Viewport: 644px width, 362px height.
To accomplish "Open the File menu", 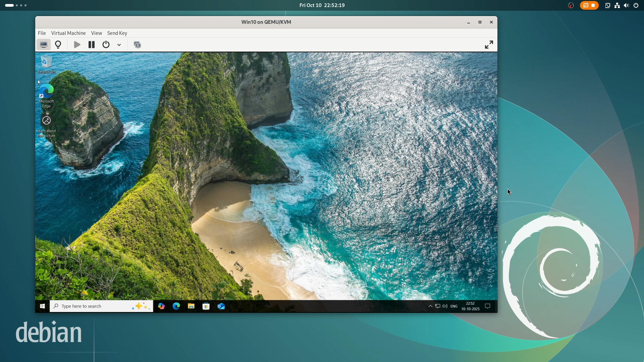I will (x=42, y=33).
